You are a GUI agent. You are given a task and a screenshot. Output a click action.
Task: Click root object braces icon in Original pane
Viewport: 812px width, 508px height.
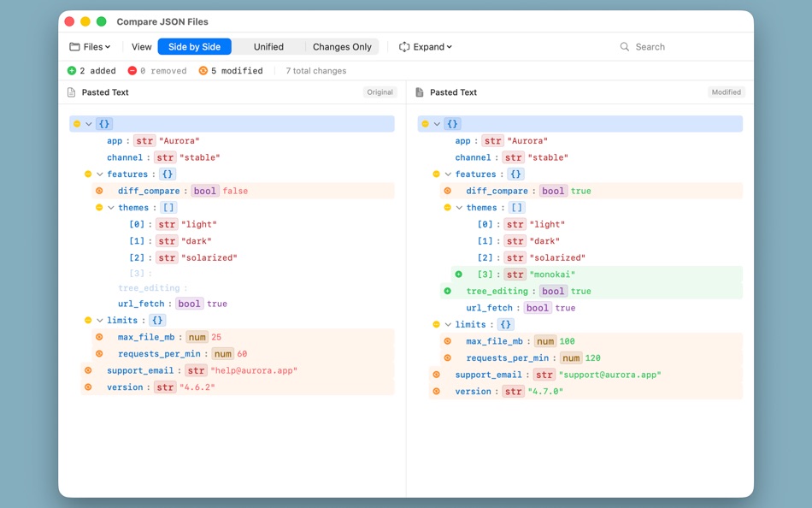pos(104,124)
